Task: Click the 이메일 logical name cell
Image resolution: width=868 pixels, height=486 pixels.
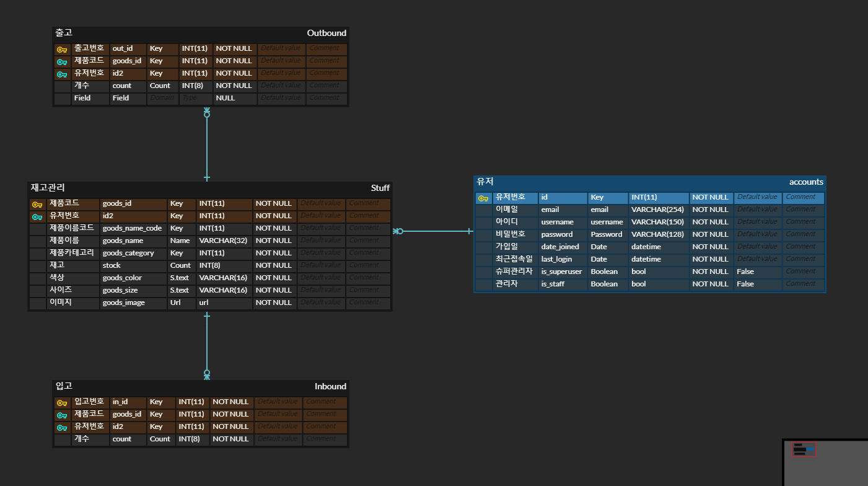Action: pyautogui.click(x=515, y=210)
